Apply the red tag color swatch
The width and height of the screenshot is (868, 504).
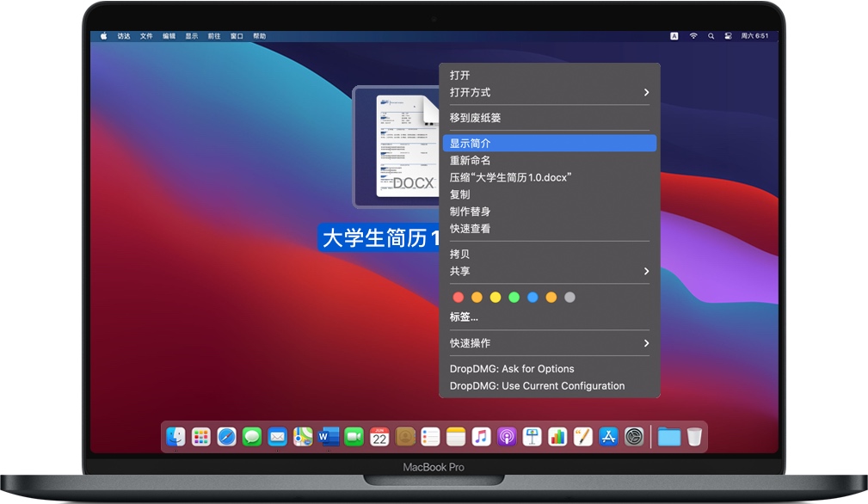point(457,297)
